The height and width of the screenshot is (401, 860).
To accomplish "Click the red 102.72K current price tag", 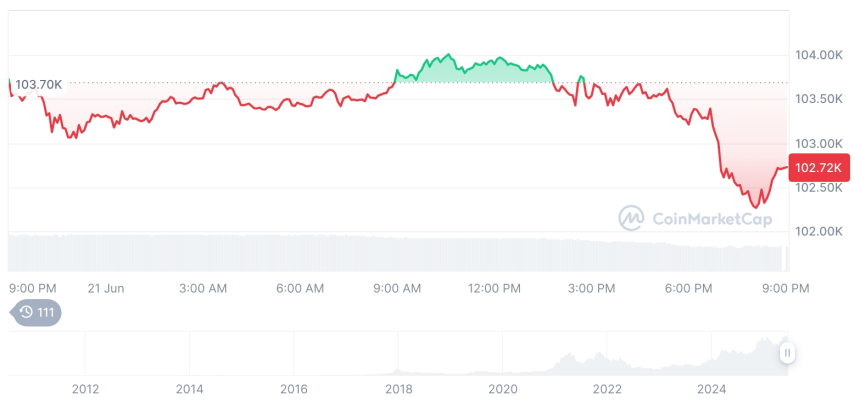I will (x=820, y=167).
